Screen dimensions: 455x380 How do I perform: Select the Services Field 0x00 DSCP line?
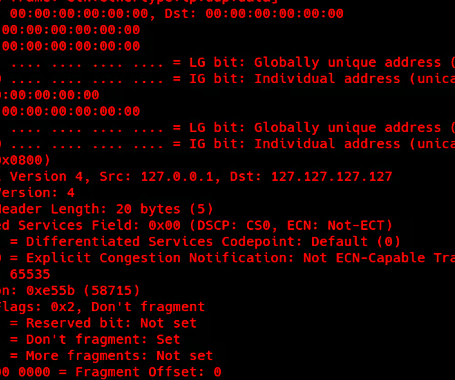196,225
